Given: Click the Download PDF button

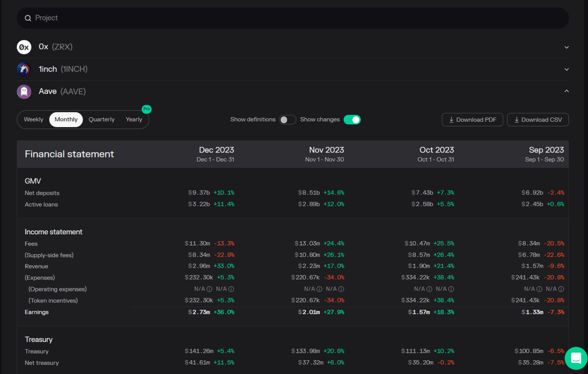Looking at the screenshot, I should (472, 119).
